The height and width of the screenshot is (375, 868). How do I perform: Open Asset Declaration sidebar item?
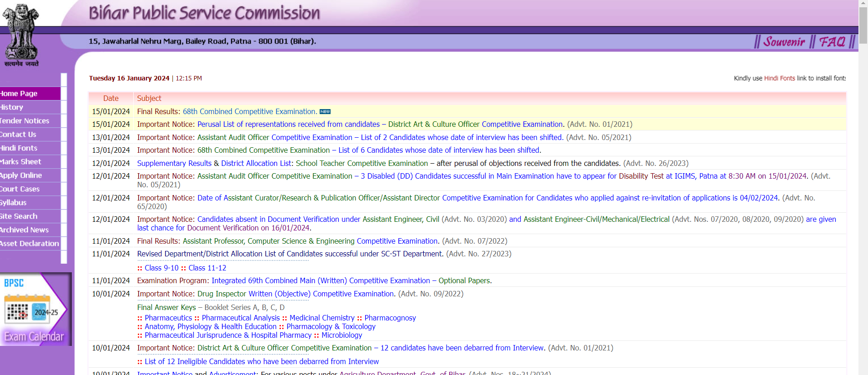click(30, 244)
